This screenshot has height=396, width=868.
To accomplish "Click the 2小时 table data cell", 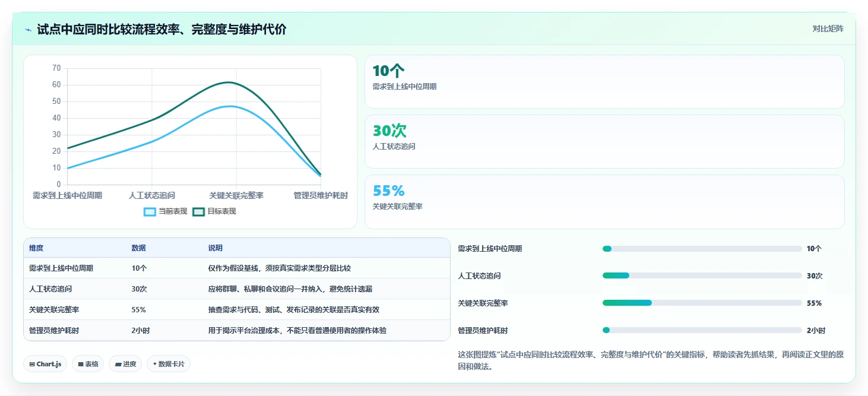I will [141, 331].
